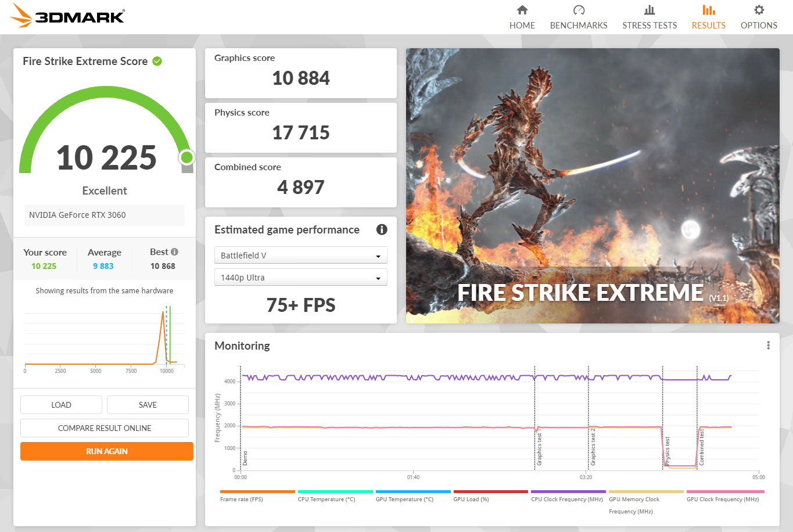The height and width of the screenshot is (532, 793).
Task: Toggle GPU Temperature legend swatch
Action: click(x=413, y=491)
